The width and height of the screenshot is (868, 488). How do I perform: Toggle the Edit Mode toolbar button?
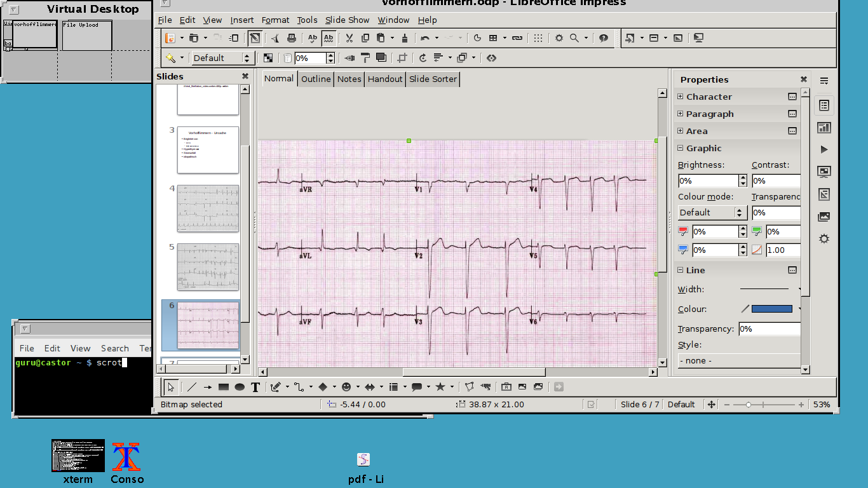[x=254, y=38]
